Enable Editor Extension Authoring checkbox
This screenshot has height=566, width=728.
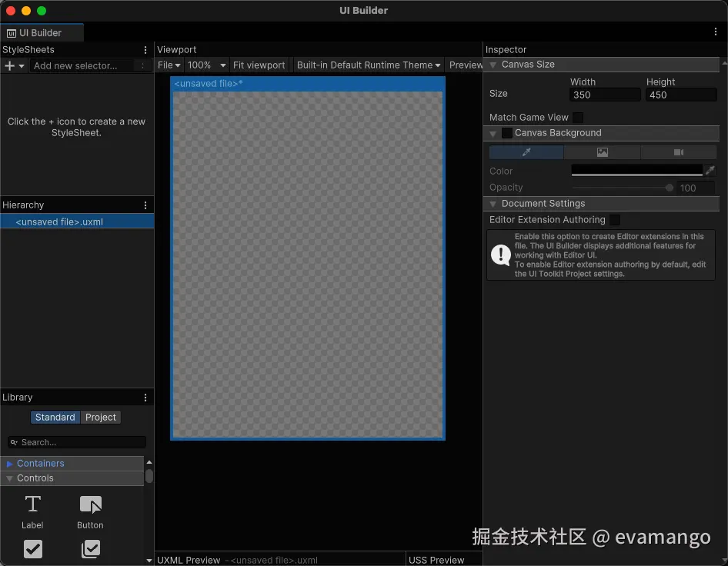click(615, 220)
